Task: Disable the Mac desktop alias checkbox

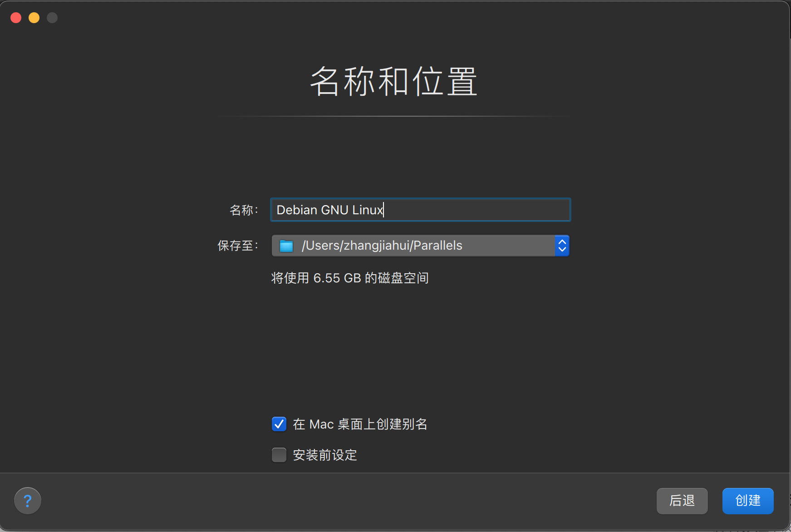Action: coord(279,424)
